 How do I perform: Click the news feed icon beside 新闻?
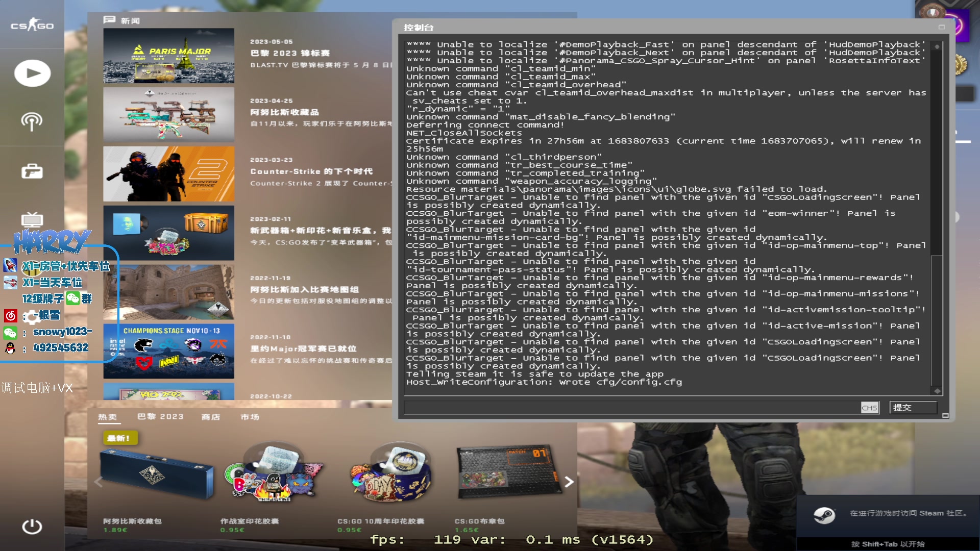(x=109, y=20)
